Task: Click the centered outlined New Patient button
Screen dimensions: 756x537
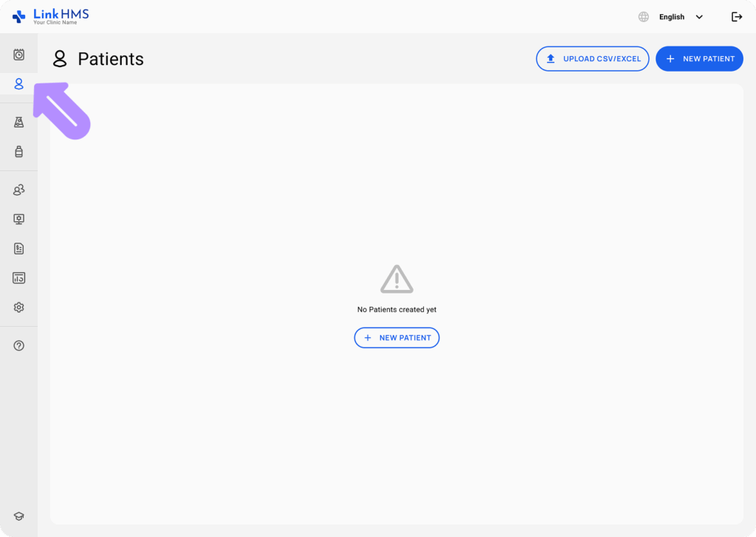Action: pyautogui.click(x=396, y=338)
